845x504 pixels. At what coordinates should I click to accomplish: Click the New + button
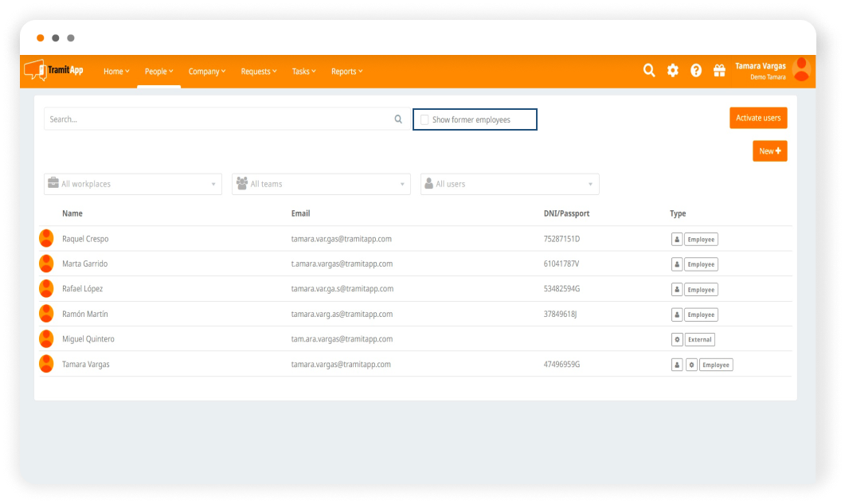pyautogui.click(x=769, y=151)
